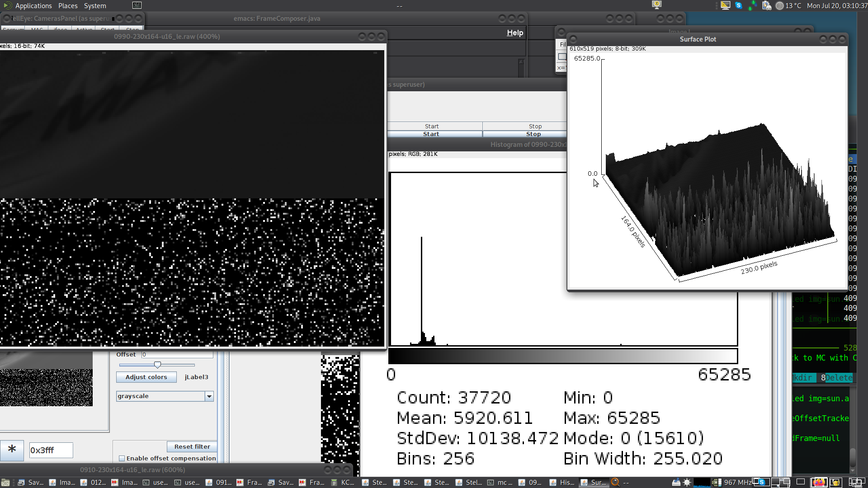Click the asterisk button next to 0x3fff
This screenshot has width=868, height=488.
point(12,450)
